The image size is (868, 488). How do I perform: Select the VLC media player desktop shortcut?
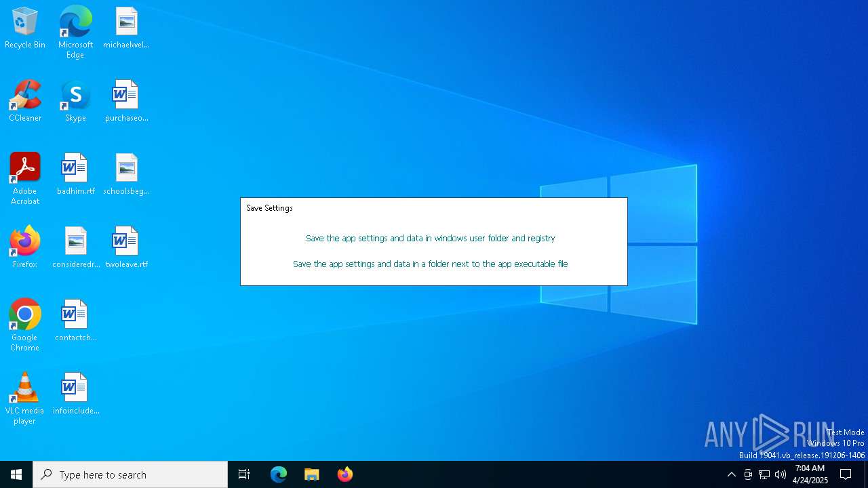coord(25,399)
